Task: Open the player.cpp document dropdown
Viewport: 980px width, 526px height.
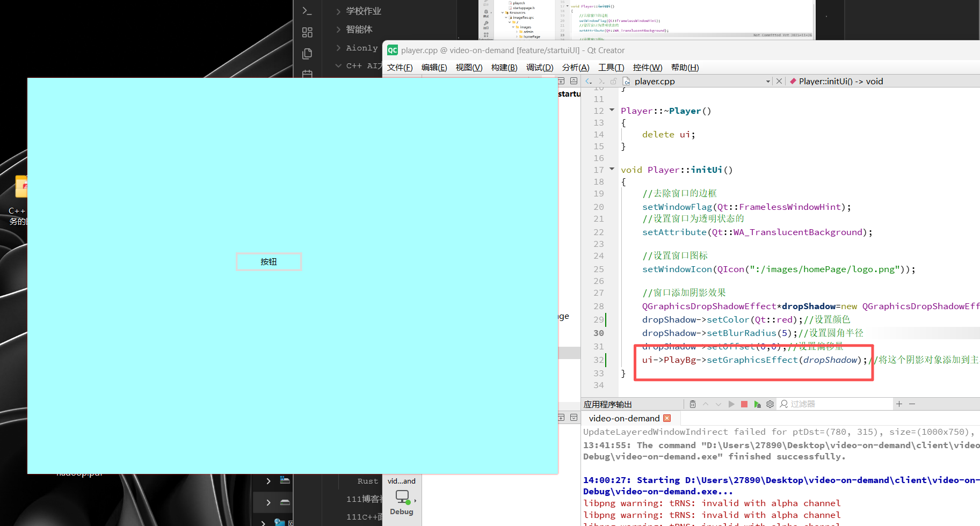Action: (x=768, y=82)
